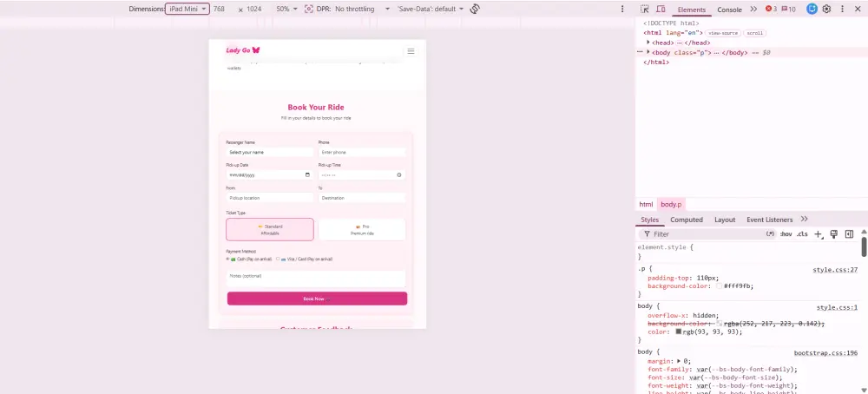The height and width of the screenshot is (394, 868).
Task: Open device toolbar three-dot more options
Action: (622, 9)
